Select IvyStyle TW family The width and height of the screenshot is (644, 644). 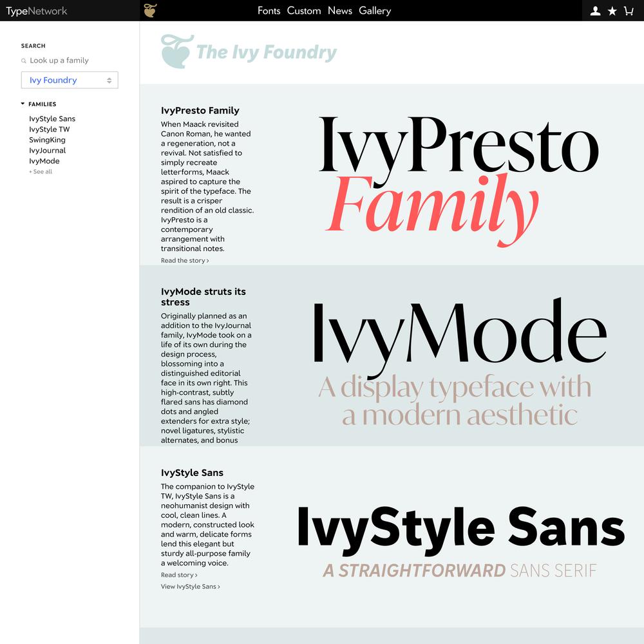point(50,129)
